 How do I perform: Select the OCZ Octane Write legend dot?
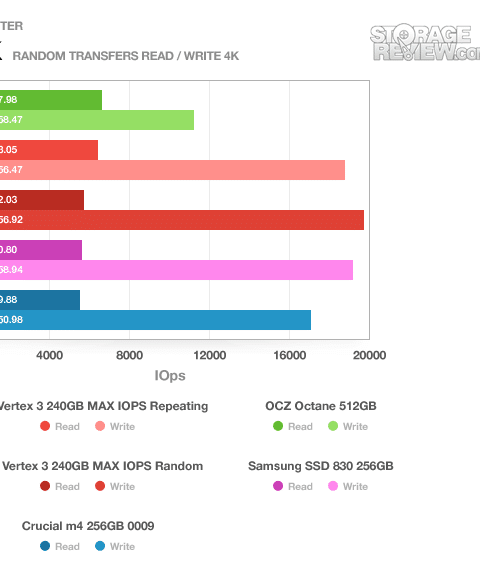[333, 426]
